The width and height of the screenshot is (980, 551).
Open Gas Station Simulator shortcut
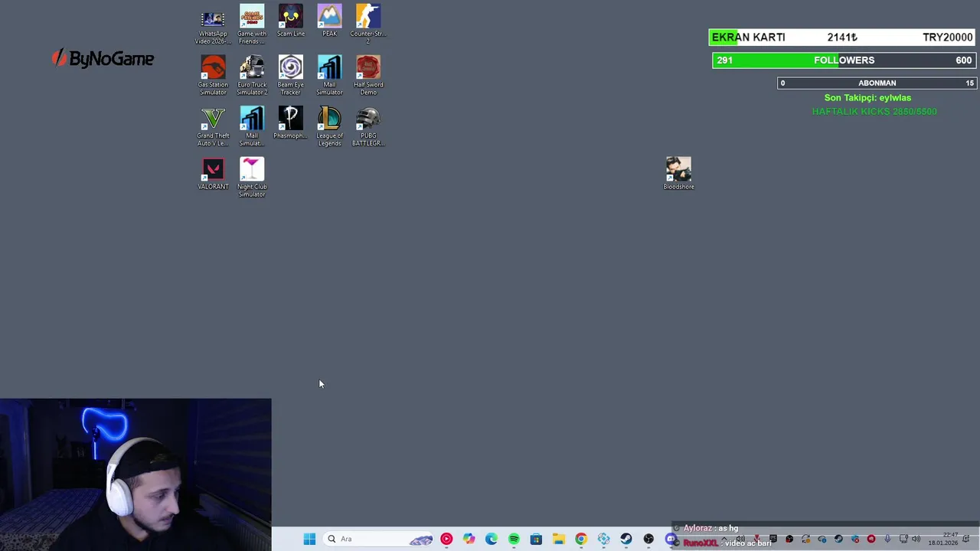pyautogui.click(x=213, y=76)
